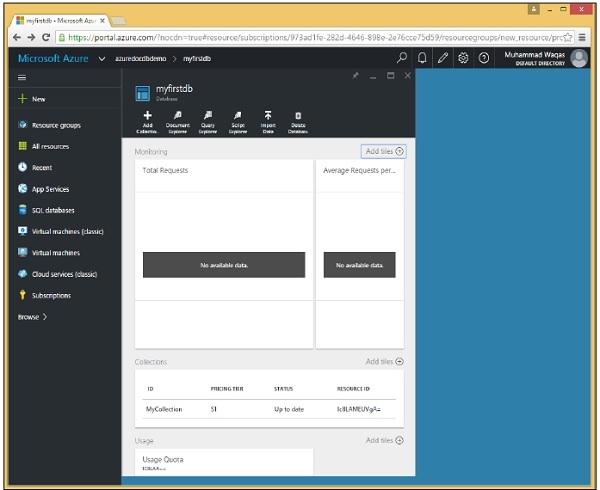Select the MyCollection row in Collections
This screenshot has width=600, height=490.
pos(270,409)
